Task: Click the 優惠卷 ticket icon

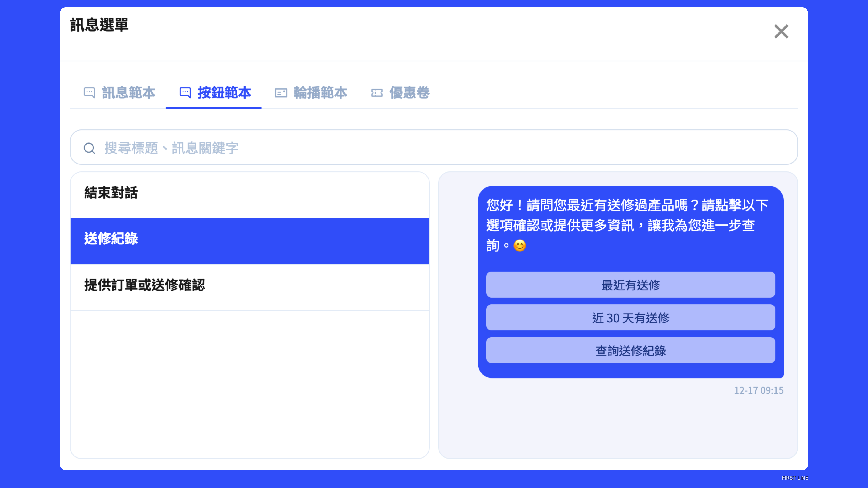Action: click(x=377, y=93)
